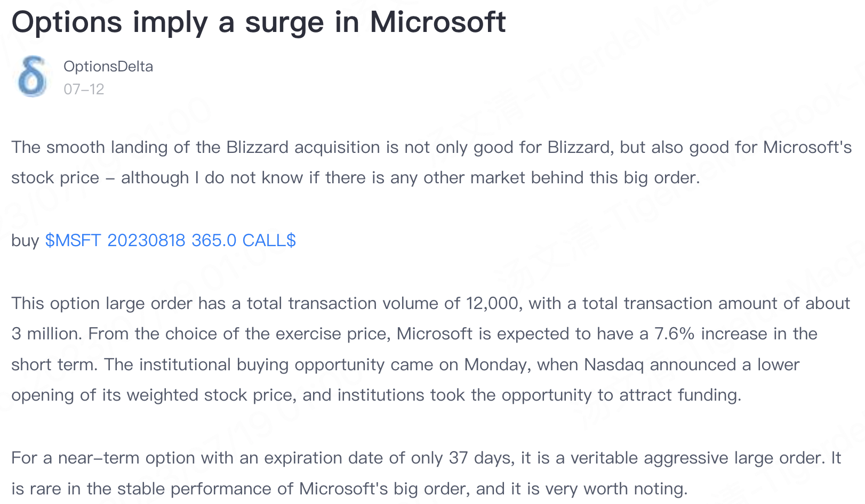Click the article title heading
The image size is (865, 504).
[259, 22]
